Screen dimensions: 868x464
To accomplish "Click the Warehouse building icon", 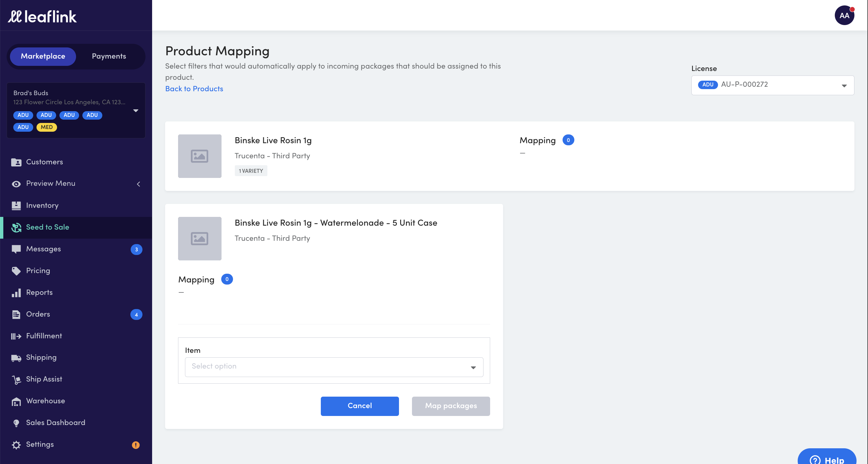I will point(16,401).
